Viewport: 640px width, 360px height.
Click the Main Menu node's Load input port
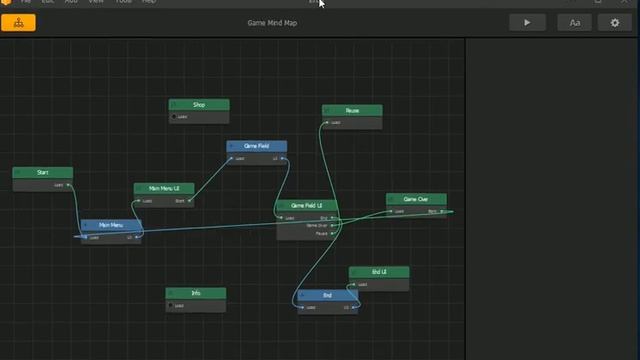point(85,238)
